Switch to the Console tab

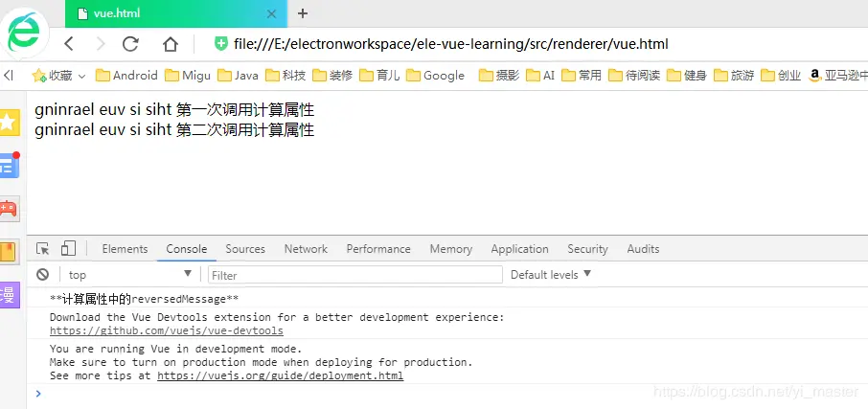187,249
